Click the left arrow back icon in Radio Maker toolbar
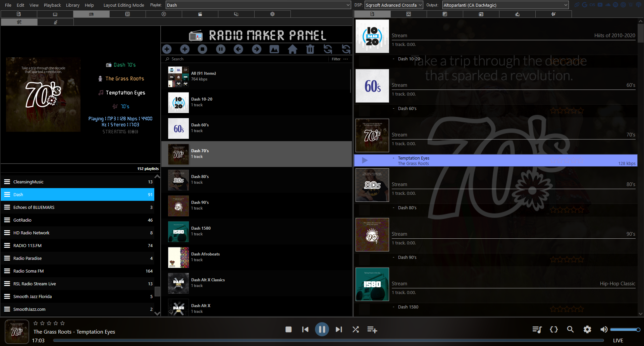Screen dimensions: 644x346 point(238,49)
